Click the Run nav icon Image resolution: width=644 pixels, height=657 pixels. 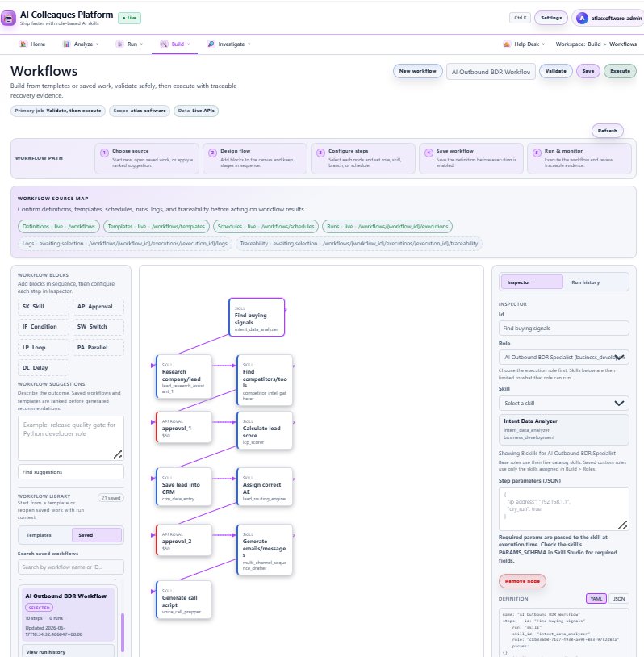[119, 44]
